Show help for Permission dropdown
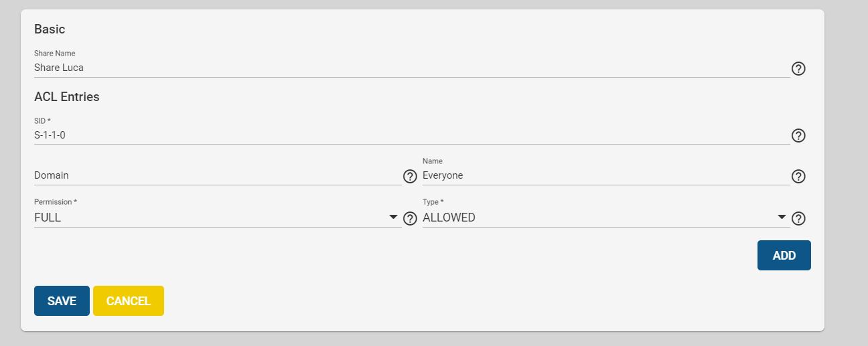 tap(410, 218)
